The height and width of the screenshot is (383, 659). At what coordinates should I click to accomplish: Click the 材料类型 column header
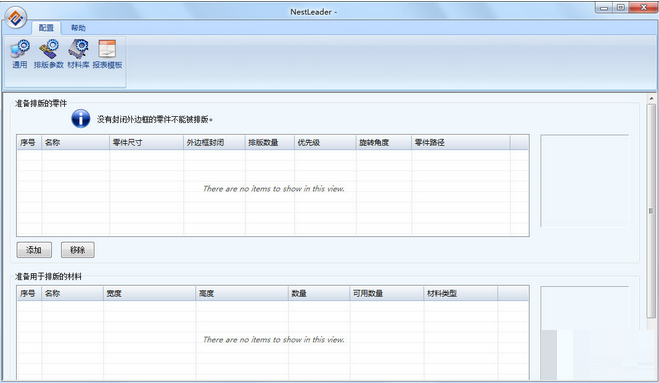click(x=461, y=293)
